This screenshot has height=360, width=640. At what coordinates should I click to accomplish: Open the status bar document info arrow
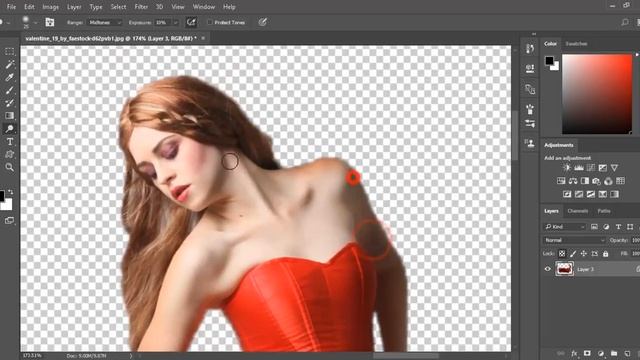(131, 356)
